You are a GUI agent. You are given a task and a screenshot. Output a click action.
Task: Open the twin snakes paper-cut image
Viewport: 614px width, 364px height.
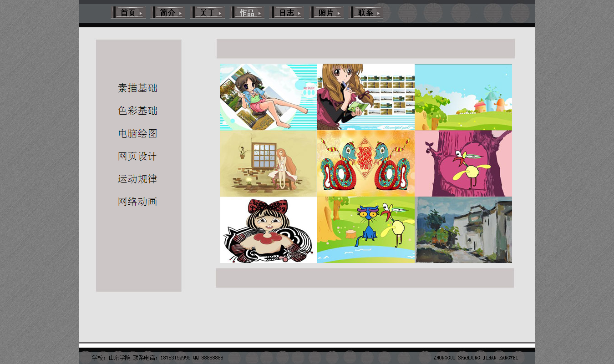[x=366, y=163]
